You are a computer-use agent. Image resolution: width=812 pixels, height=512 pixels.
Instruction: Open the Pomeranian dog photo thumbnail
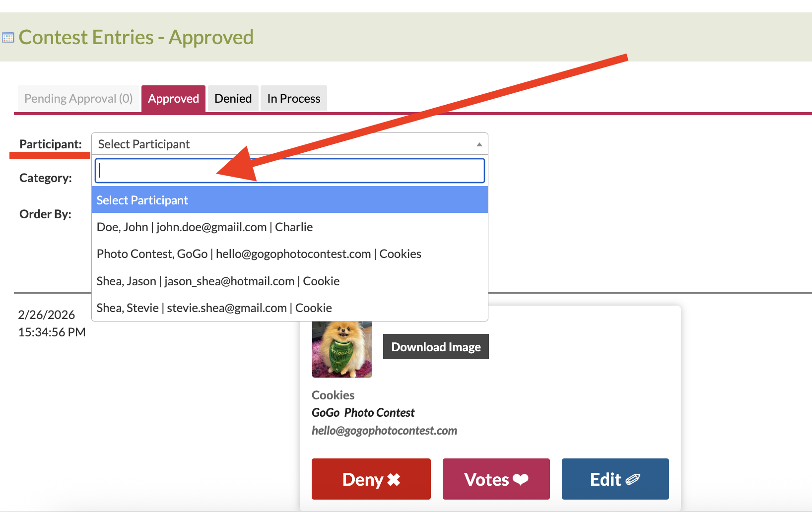(x=342, y=349)
